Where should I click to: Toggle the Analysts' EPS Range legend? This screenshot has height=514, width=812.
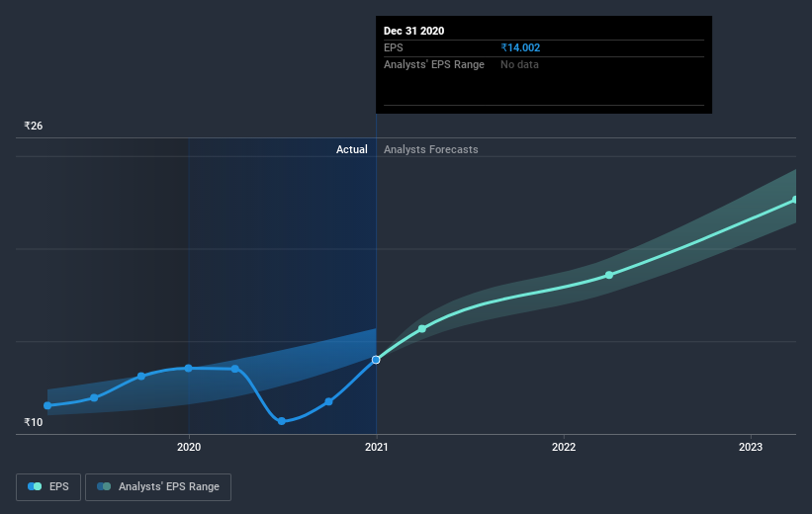[158, 486]
